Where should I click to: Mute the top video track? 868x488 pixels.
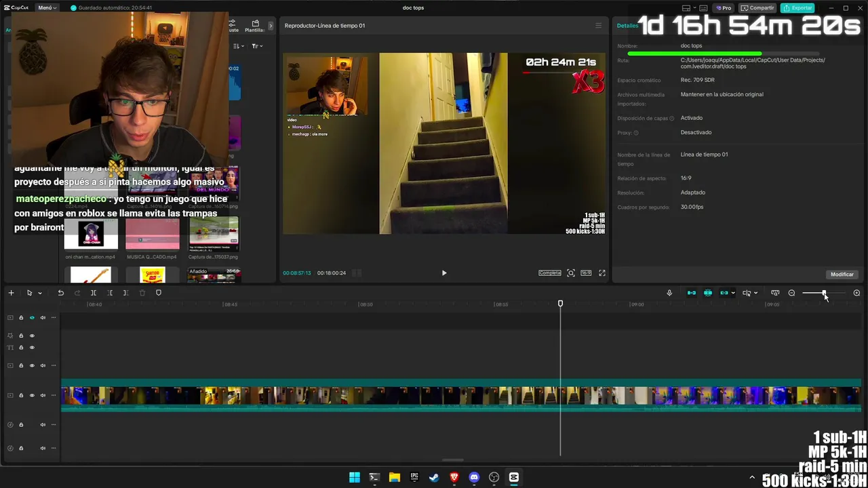(43, 317)
